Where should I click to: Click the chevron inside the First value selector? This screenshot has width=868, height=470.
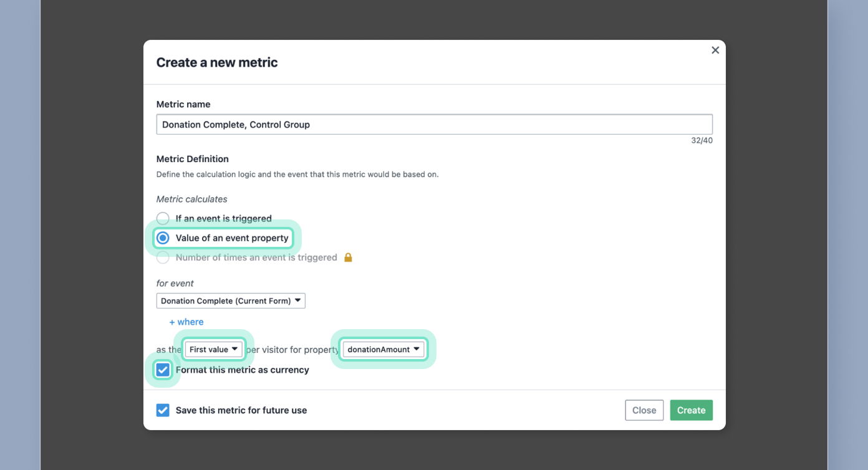(x=235, y=349)
